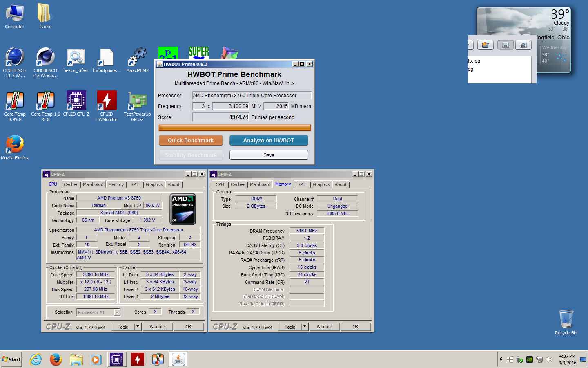Click new folder icon in file dialog

486,45
